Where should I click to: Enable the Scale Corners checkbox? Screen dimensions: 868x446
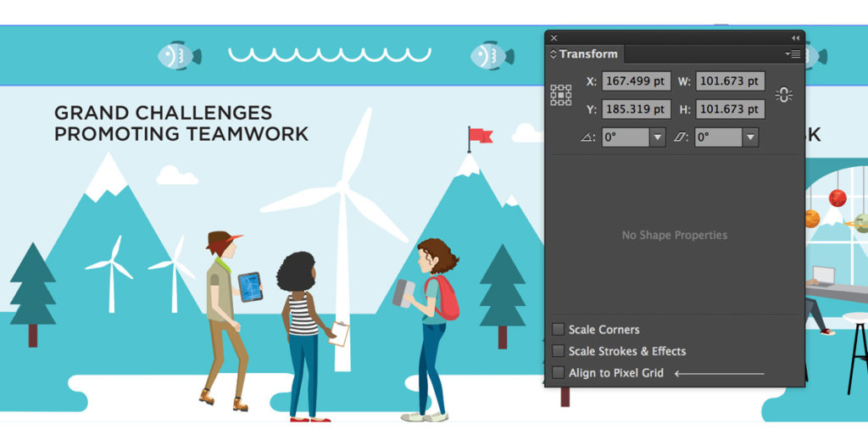click(558, 329)
